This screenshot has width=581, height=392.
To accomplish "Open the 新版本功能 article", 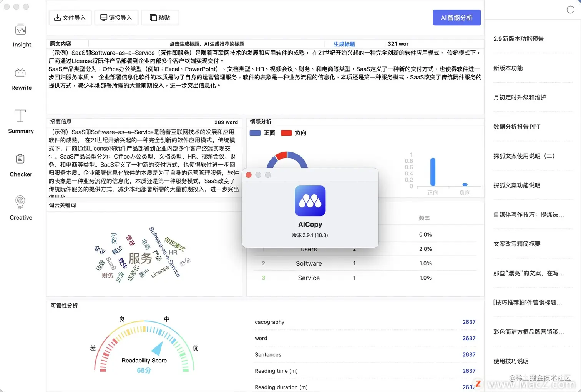I will [x=508, y=68].
